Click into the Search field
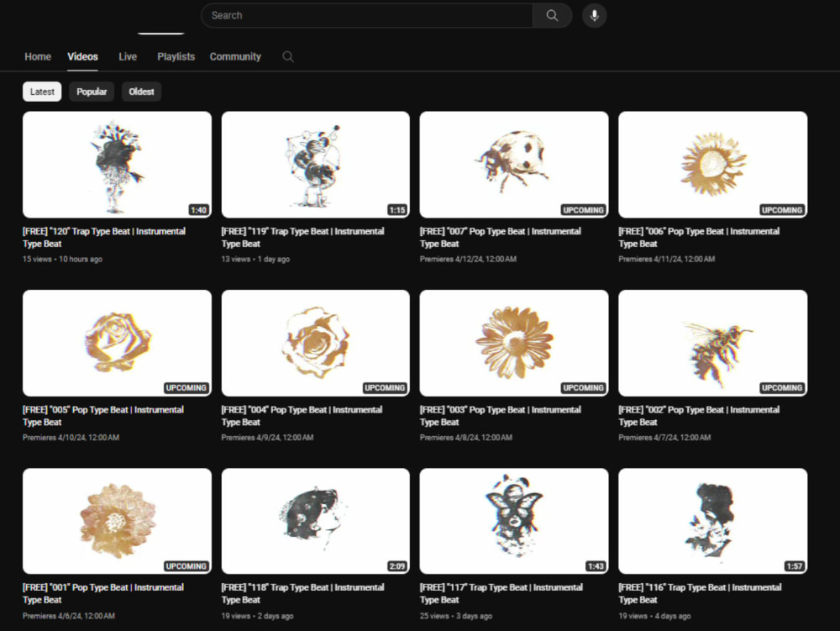Viewport: 840px width, 631px height. pyautogui.click(x=367, y=15)
